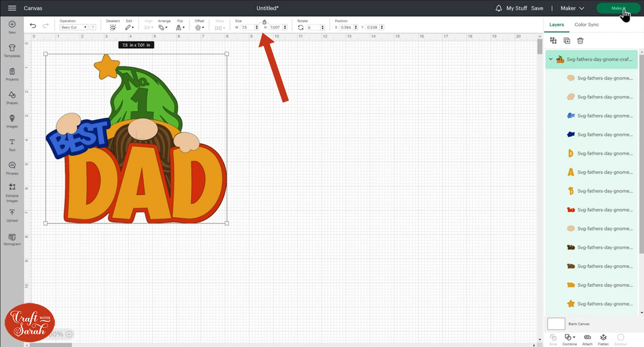Click the Position Y field
The width and height of the screenshot is (644, 347).
pyautogui.click(x=372, y=27)
